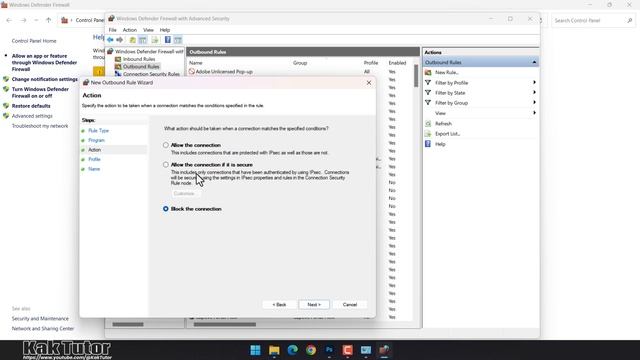Image resolution: width=640 pixels, height=360 pixels.
Task: Toggle Show/Hide Console Tree toolbar icon
Action: tap(142, 40)
